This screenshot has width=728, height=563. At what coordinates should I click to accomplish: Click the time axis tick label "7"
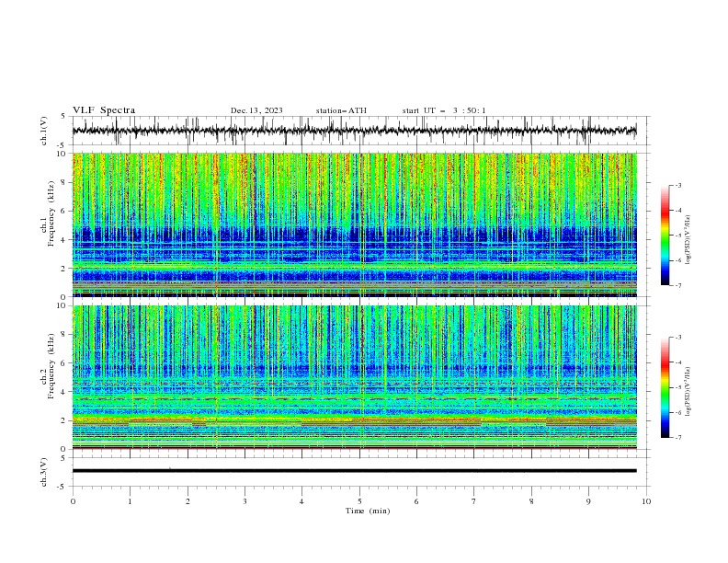[x=474, y=501]
